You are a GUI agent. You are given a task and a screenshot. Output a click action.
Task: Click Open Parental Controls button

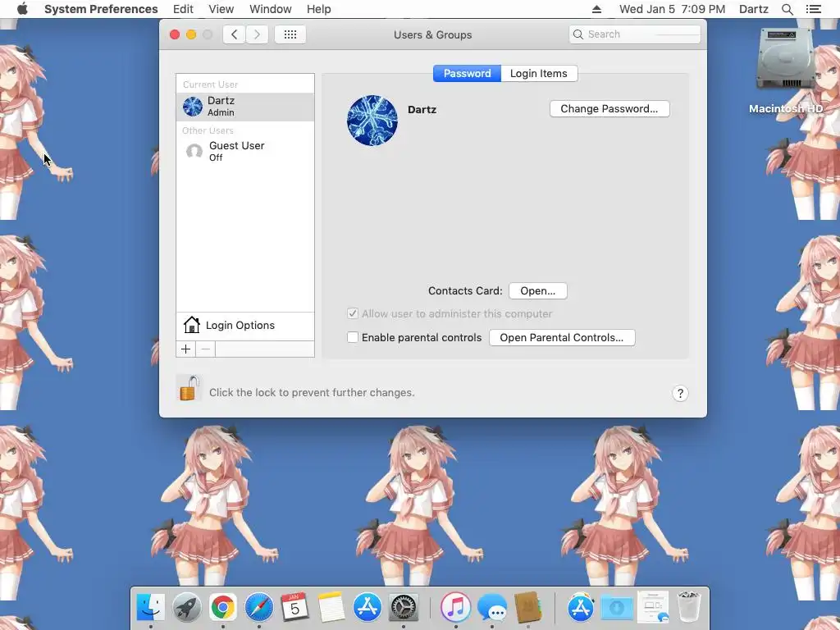click(x=561, y=337)
